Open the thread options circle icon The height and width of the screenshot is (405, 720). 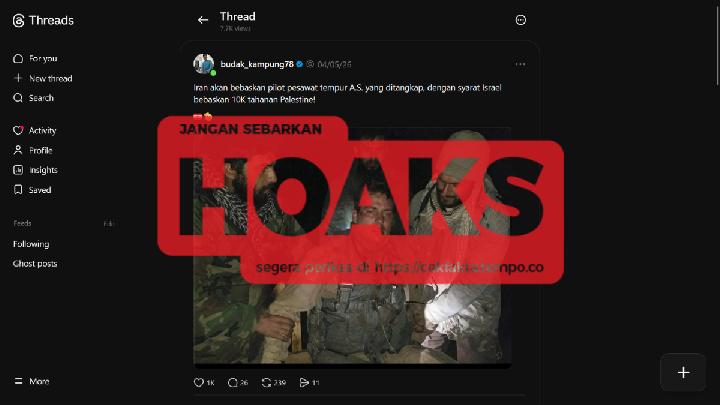[x=520, y=20]
